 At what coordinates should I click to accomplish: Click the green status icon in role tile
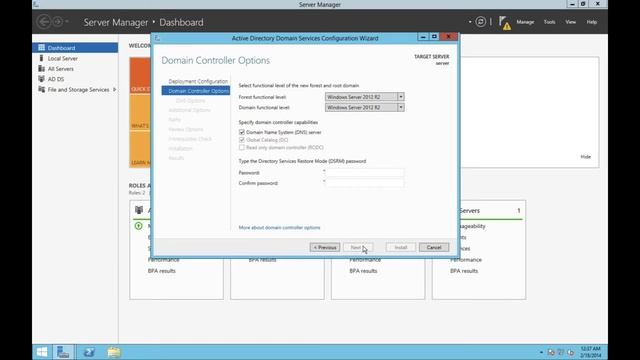tap(138, 226)
